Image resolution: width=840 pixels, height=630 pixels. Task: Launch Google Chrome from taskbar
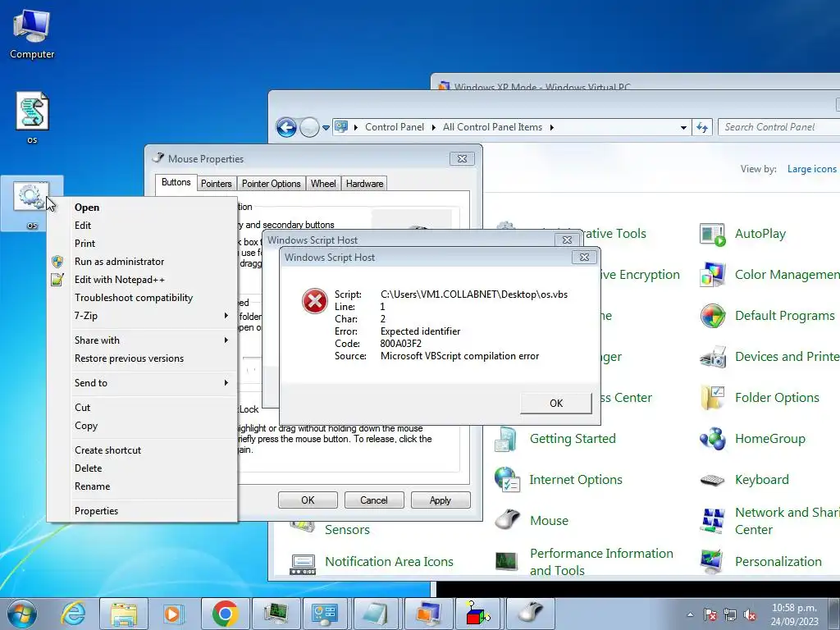(x=225, y=614)
